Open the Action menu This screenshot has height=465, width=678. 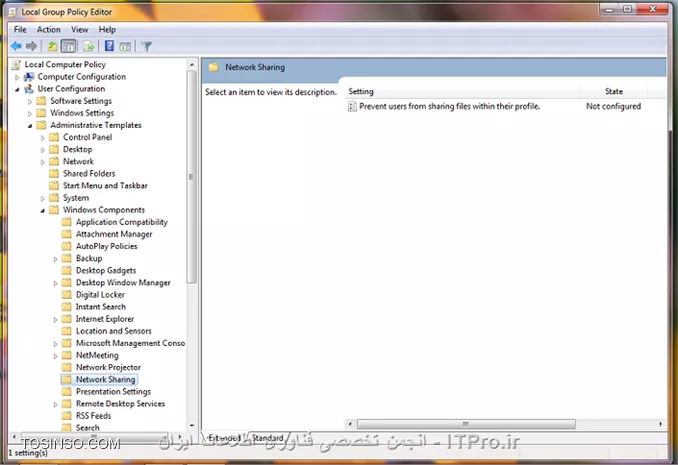click(48, 29)
